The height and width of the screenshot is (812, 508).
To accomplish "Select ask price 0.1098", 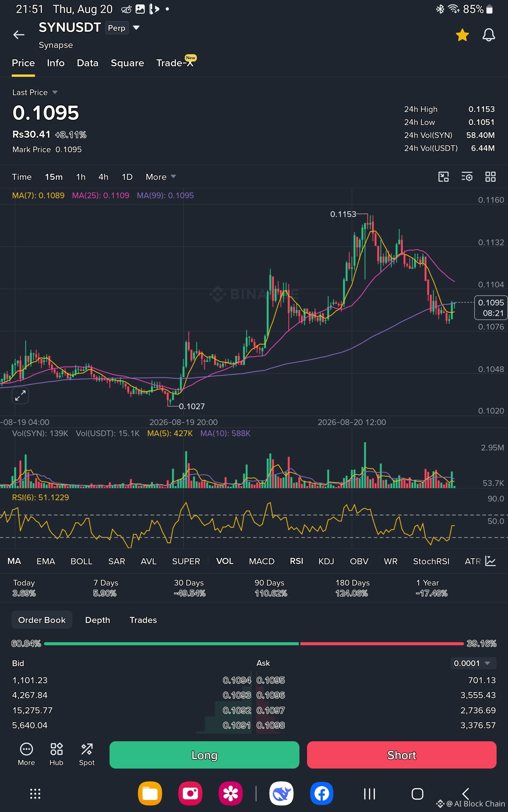I will (x=271, y=725).
